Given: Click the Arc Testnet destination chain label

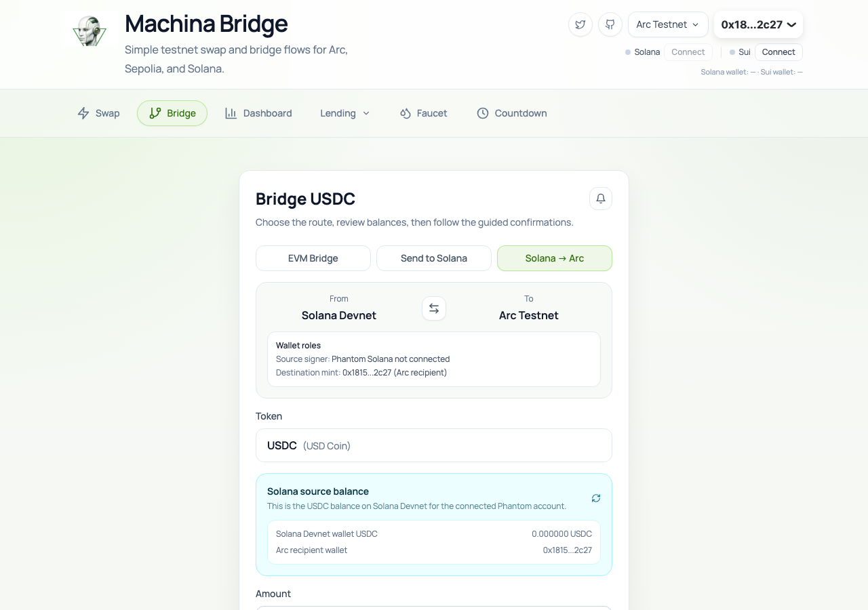Looking at the screenshot, I should 529,315.
